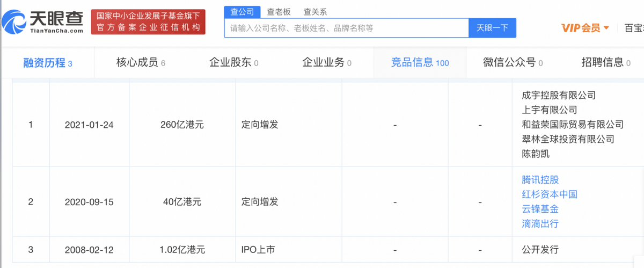
Task: Open the 微信公众号 section tab
Action: click(x=513, y=63)
